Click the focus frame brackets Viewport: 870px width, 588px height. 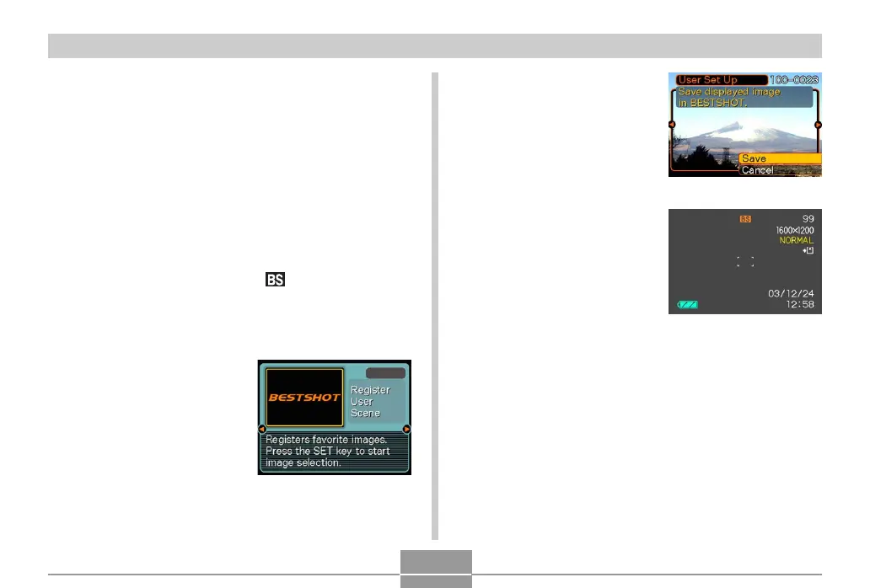click(x=745, y=262)
